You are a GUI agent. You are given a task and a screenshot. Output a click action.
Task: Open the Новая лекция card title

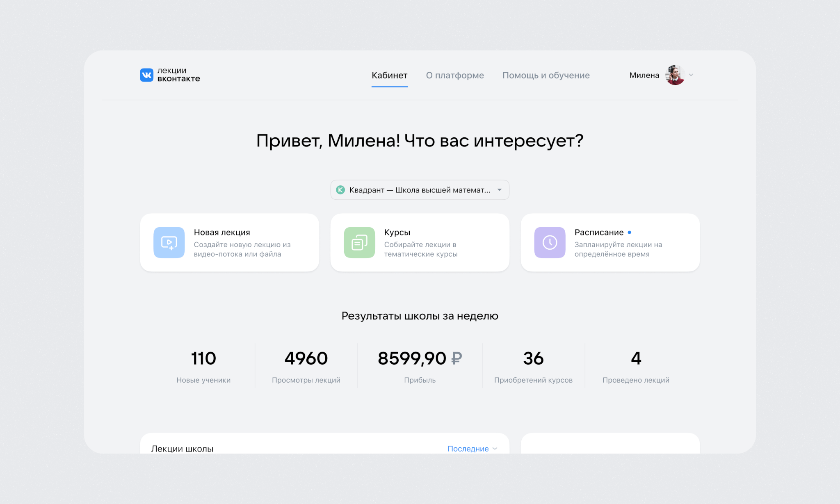[222, 233]
